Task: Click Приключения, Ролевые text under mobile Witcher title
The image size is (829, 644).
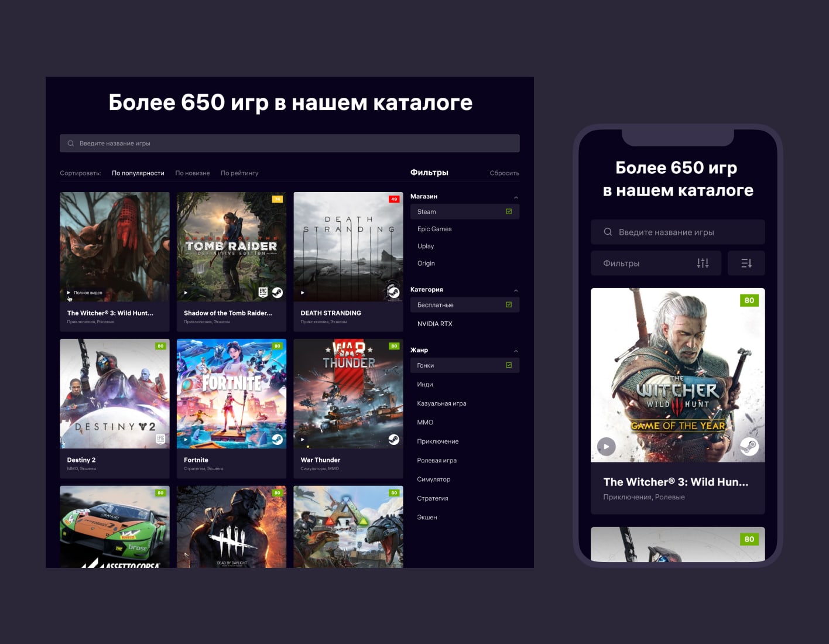Action: [644, 497]
